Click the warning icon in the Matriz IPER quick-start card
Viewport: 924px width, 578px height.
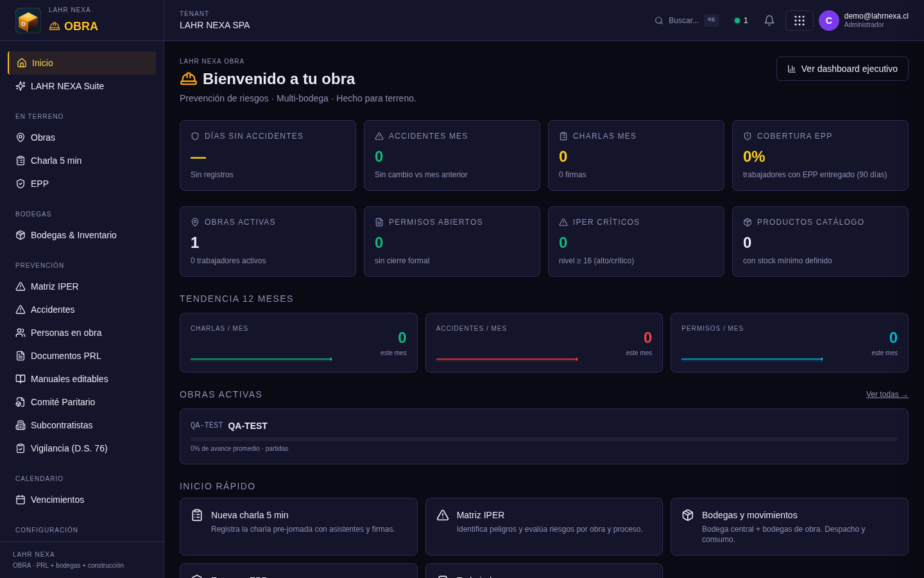point(443,515)
